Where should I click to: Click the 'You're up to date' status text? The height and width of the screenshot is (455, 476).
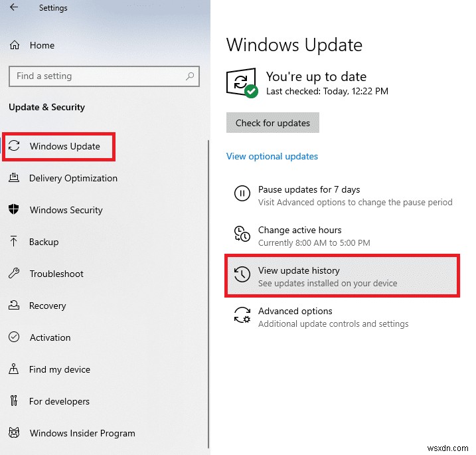tap(316, 76)
